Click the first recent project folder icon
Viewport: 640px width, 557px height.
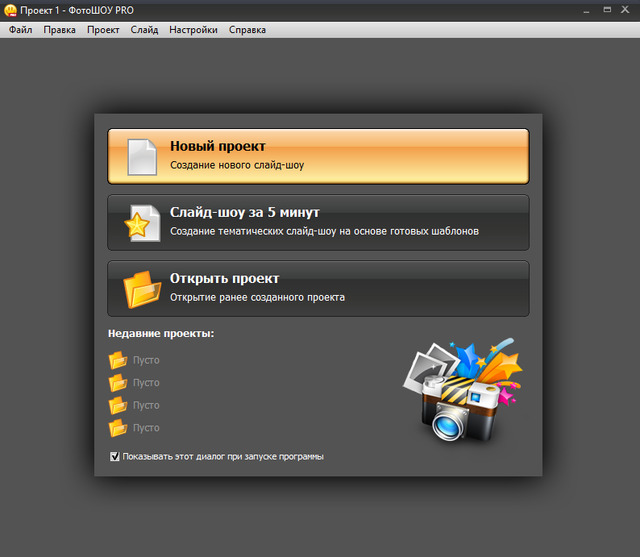(118, 361)
